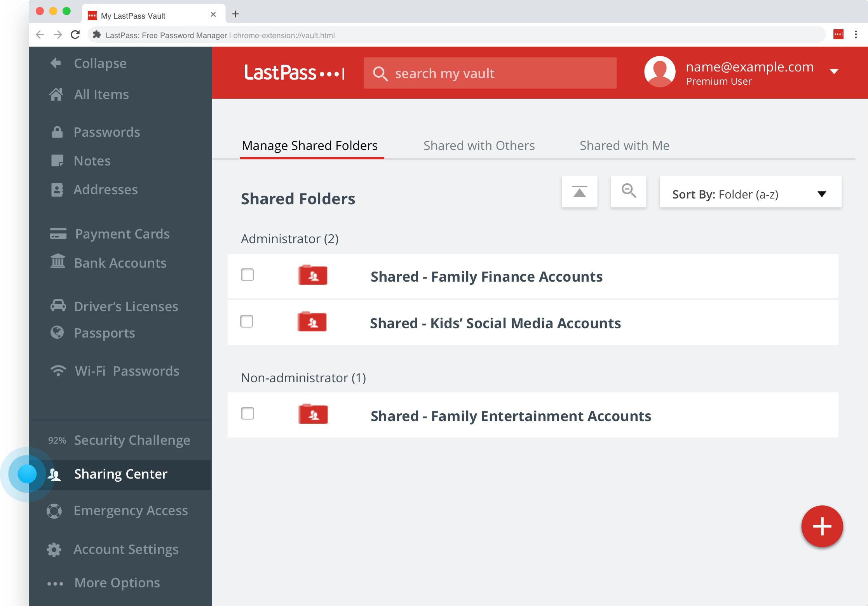Image resolution: width=868 pixels, height=606 pixels.
Task: Click the Family Entertainment Accounts folder icon
Action: pyautogui.click(x=313, y=414)
